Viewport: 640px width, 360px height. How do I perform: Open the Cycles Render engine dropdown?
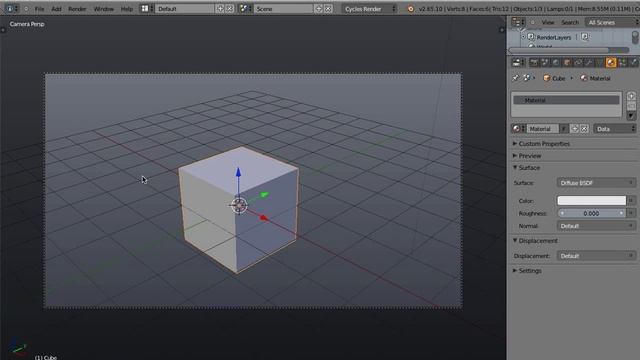click(x=369, y=9)
